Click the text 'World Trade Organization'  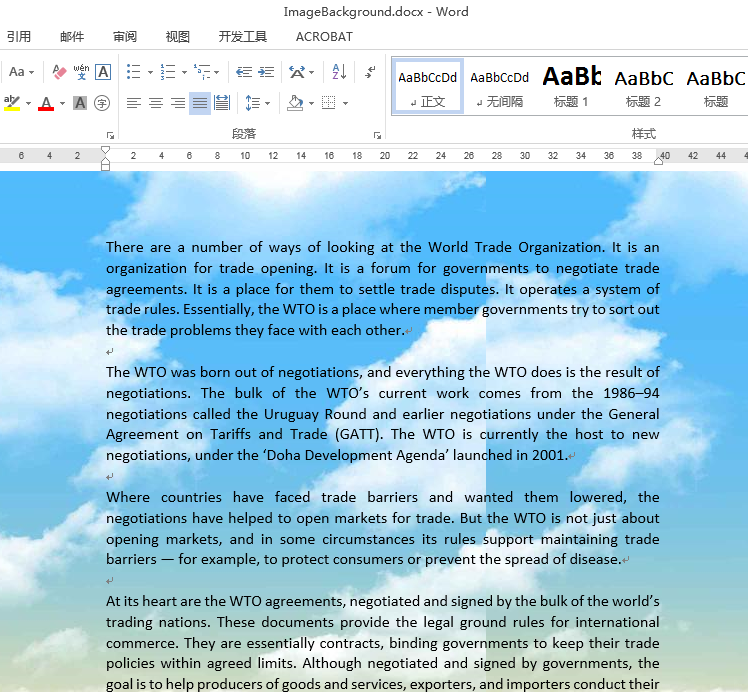[x=515, y=248]
